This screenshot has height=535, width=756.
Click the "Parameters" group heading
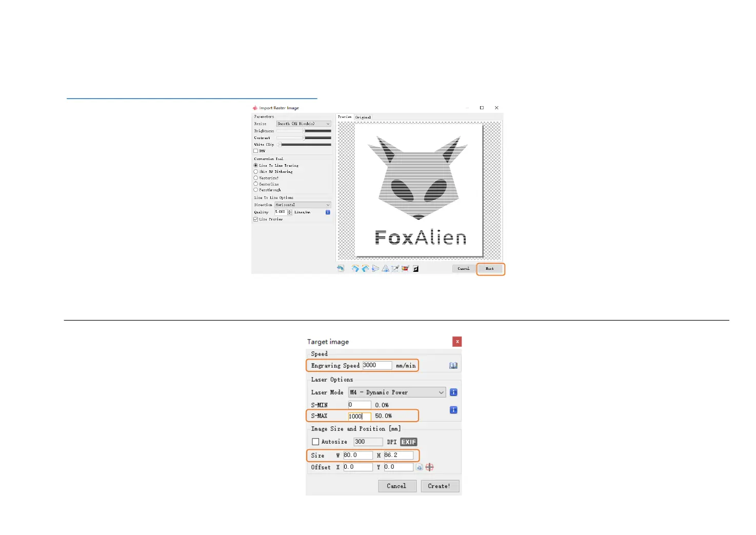pyautogui.click(x=264, y=116)
